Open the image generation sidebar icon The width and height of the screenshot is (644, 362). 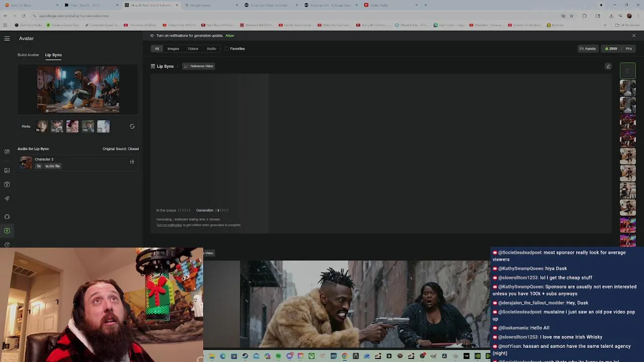point(7,170)
